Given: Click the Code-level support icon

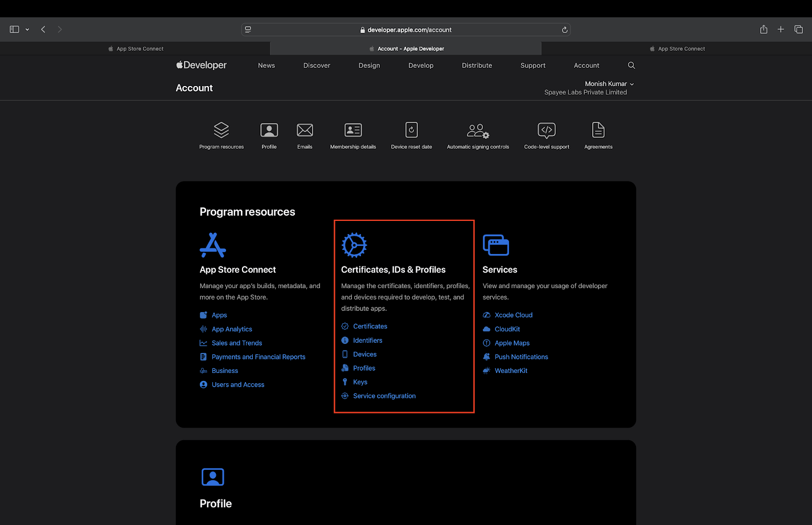Looking at the screenshot, I should tap(547, 130).
